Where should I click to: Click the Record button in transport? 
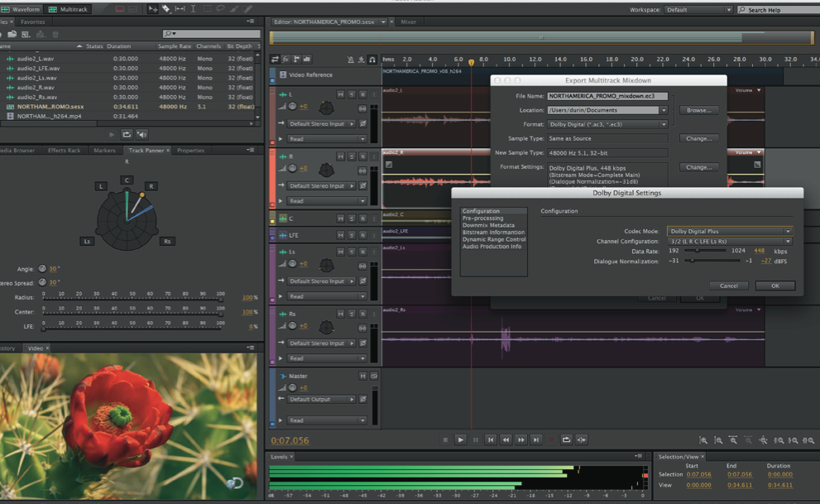click(551, 439)
